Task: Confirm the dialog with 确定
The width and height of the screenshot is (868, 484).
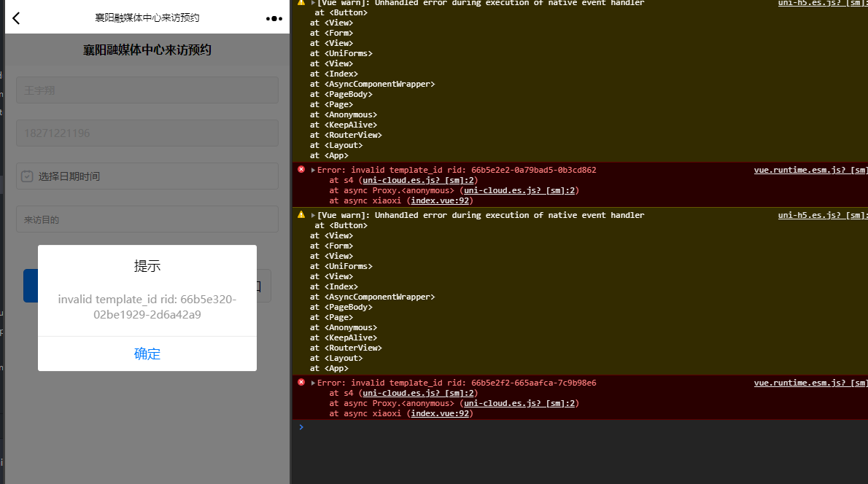Action: 147,354
